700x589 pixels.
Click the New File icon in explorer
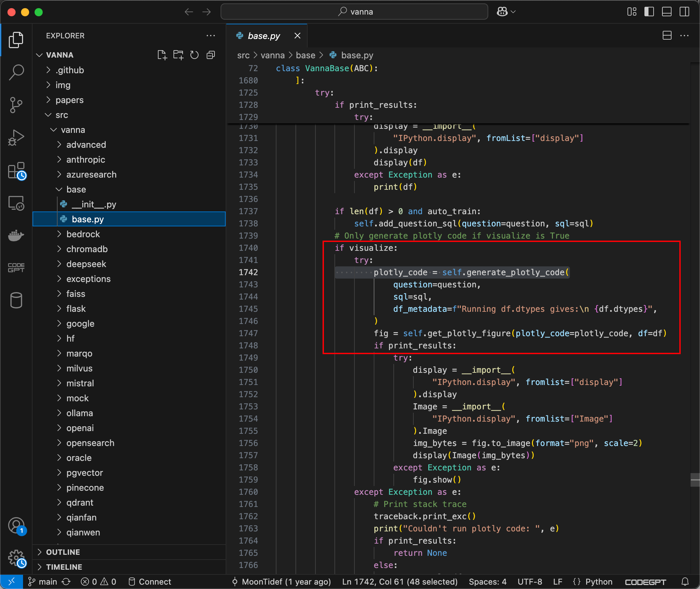[x=162, y=55]
